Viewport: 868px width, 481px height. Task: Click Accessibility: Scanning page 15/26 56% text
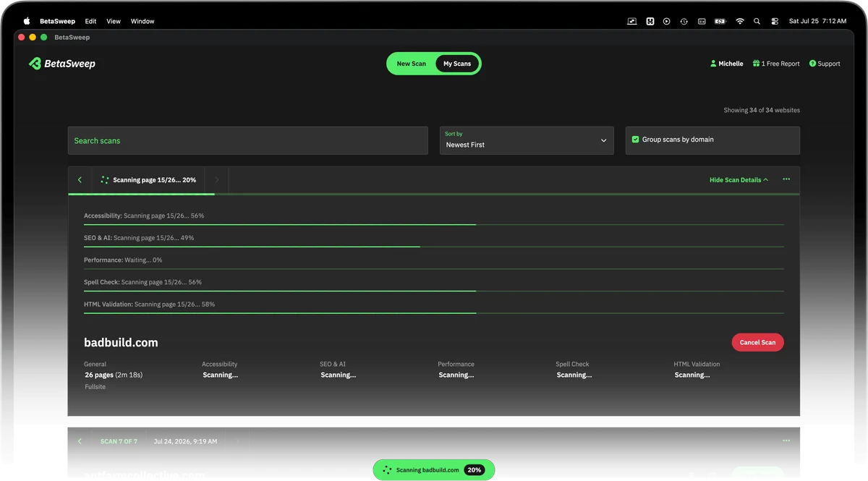144,216
